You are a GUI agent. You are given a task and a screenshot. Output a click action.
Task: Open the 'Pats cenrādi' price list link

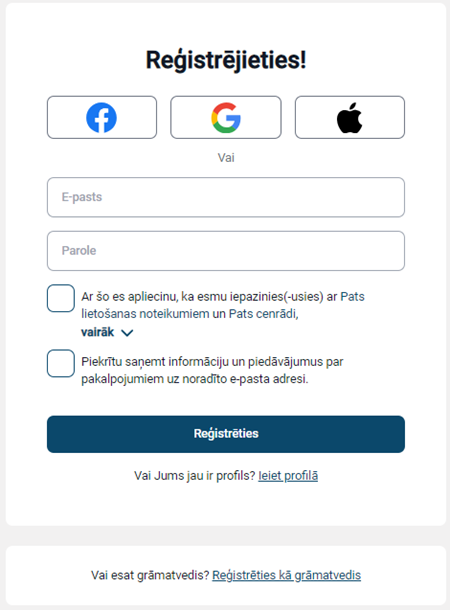point(263,314)
